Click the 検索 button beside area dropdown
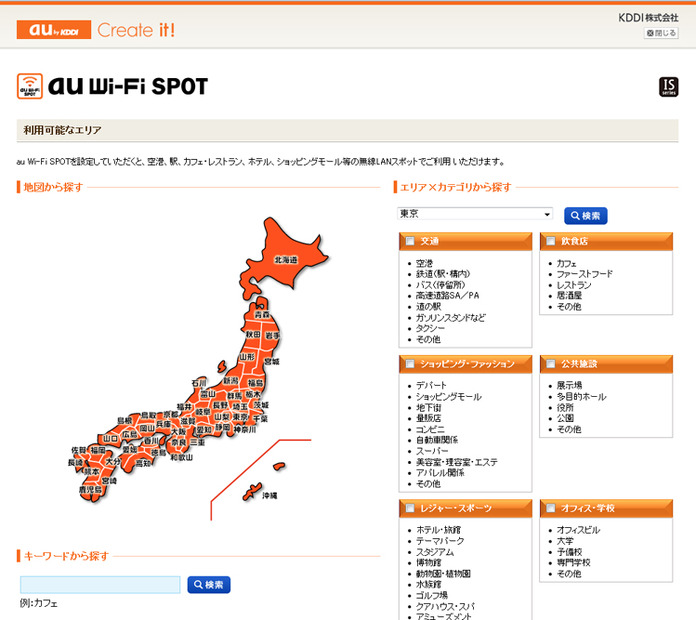Screen dimensions: 696x620 [x=585, y=216]
